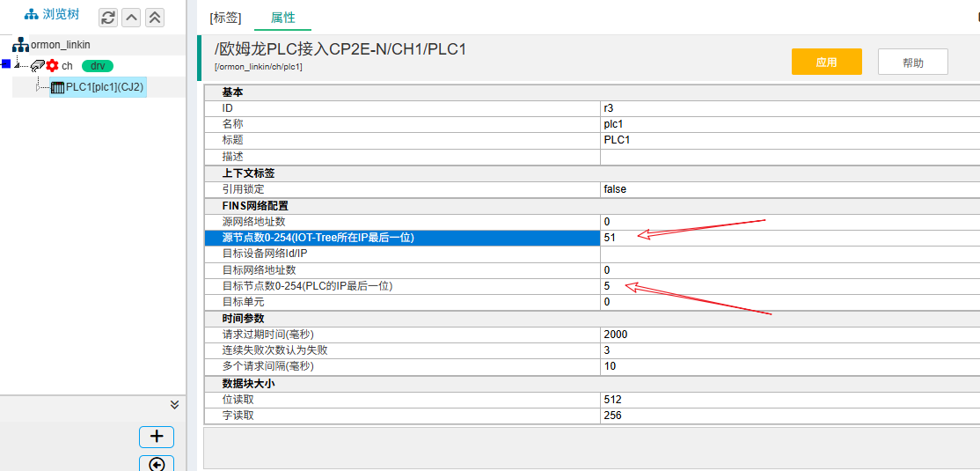980x471 pixels.
Task: Select the 目标节点数0-254 property label
Action: (307, 286)
